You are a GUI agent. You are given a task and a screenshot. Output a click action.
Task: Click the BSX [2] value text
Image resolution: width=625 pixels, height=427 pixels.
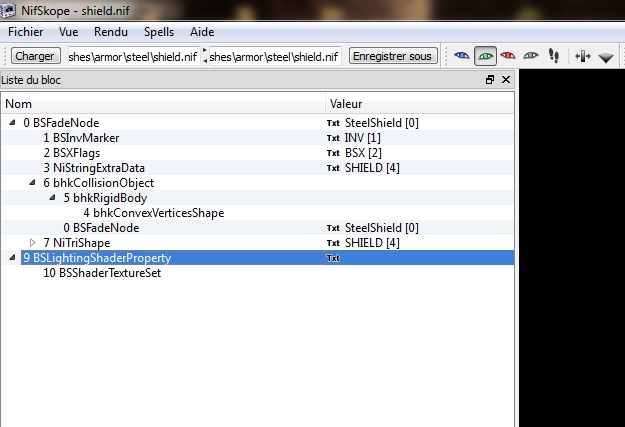(363, 153)
